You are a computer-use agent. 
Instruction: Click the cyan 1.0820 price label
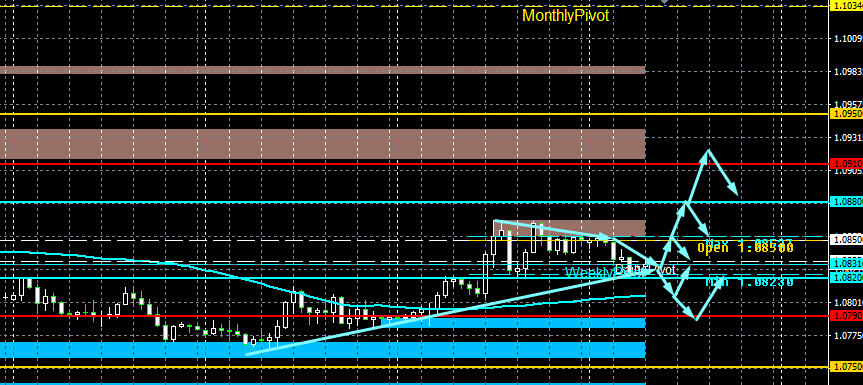pyautogui.click(x=846, y=278)
